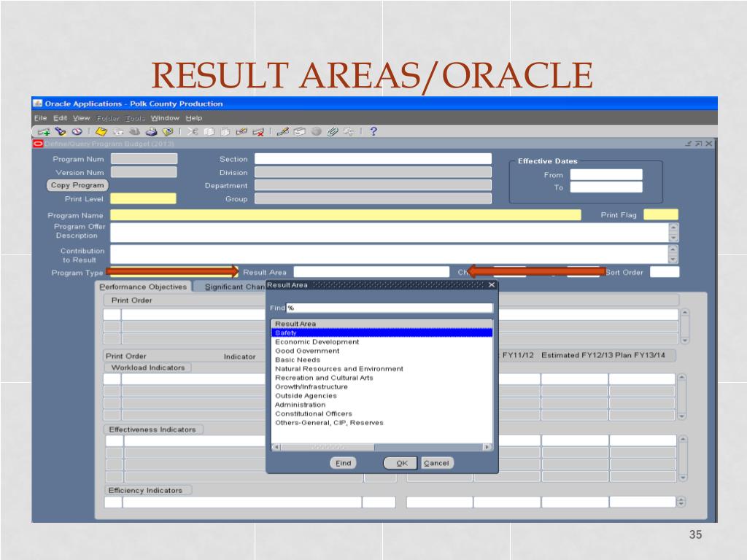Select Safety in the result area list

coord(382,332)
